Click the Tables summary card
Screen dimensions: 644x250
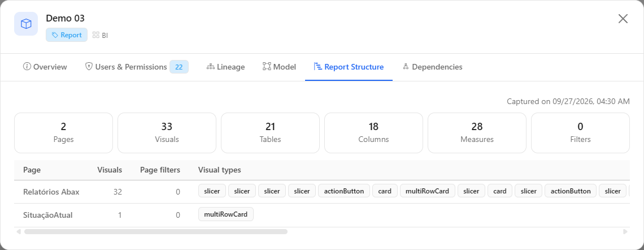click(x=270, y=133)
